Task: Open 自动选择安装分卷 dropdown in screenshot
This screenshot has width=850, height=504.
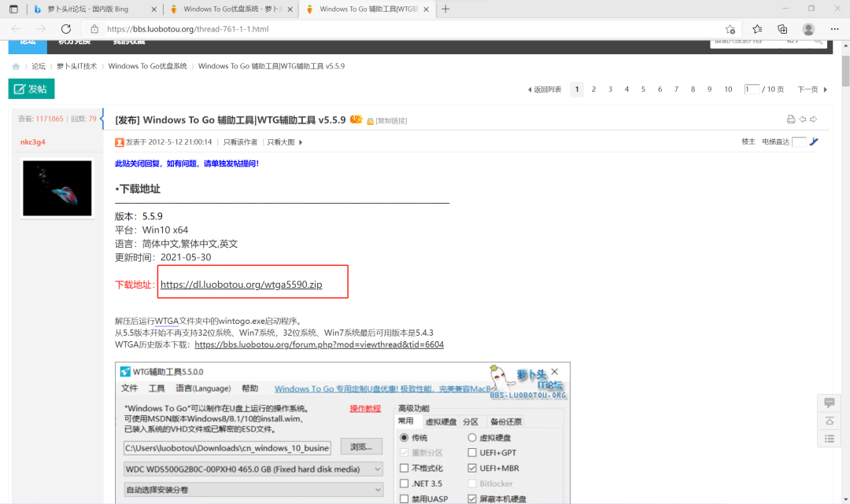Action: pos(253,490)
